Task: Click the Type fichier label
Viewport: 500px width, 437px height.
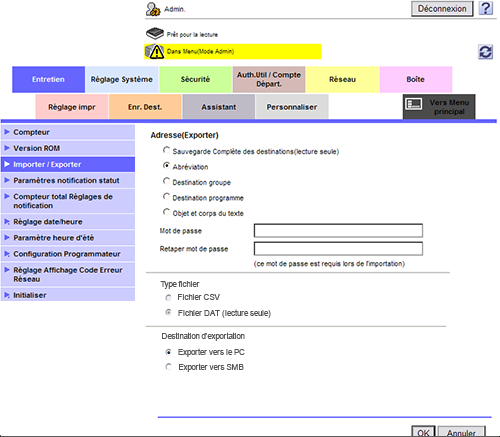Action: pyautogui.click(x=180, y=284)
